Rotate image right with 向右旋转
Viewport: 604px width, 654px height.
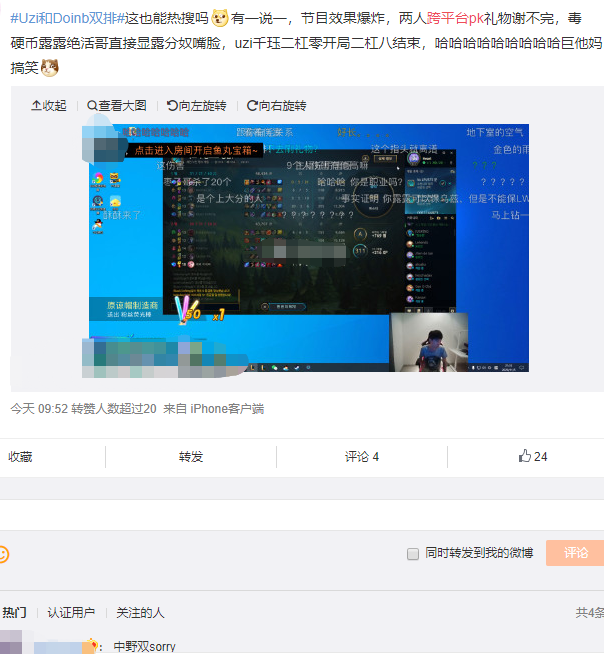tap(277, 106)
